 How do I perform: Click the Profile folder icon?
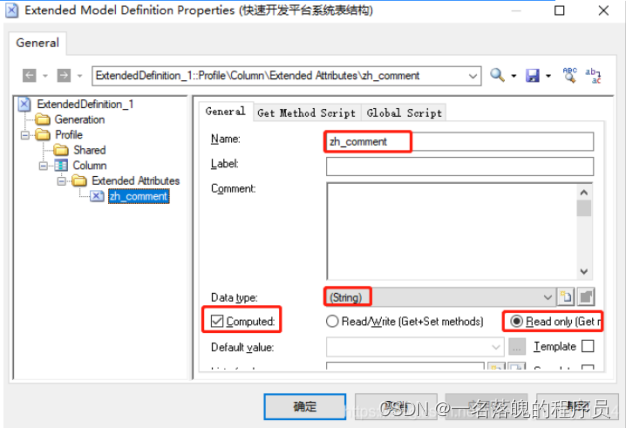pyautogui.click(x=43, y=135)
